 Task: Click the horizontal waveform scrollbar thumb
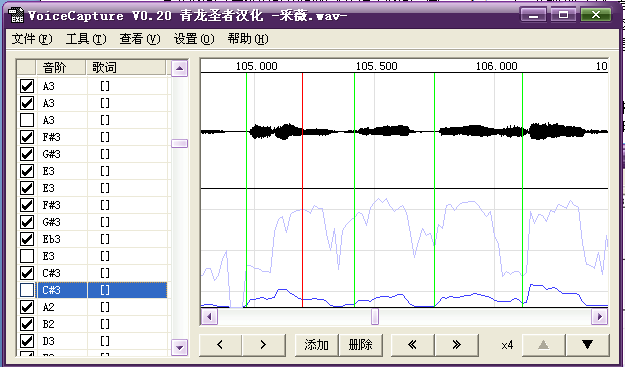tap(375, 317)
